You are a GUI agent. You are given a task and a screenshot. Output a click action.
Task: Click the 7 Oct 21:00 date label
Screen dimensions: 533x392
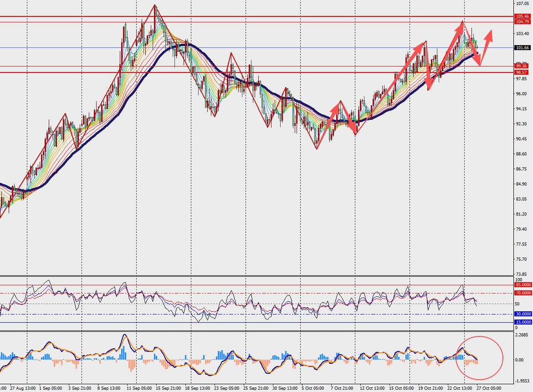click(342, 388)
